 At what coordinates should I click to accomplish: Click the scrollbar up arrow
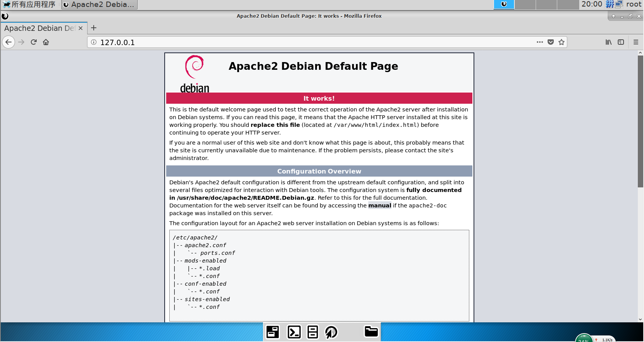point(641,53)
